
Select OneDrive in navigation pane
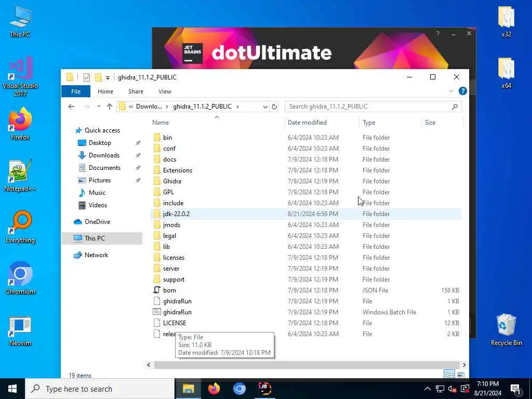pyautogui.click(x=97, y=221)
